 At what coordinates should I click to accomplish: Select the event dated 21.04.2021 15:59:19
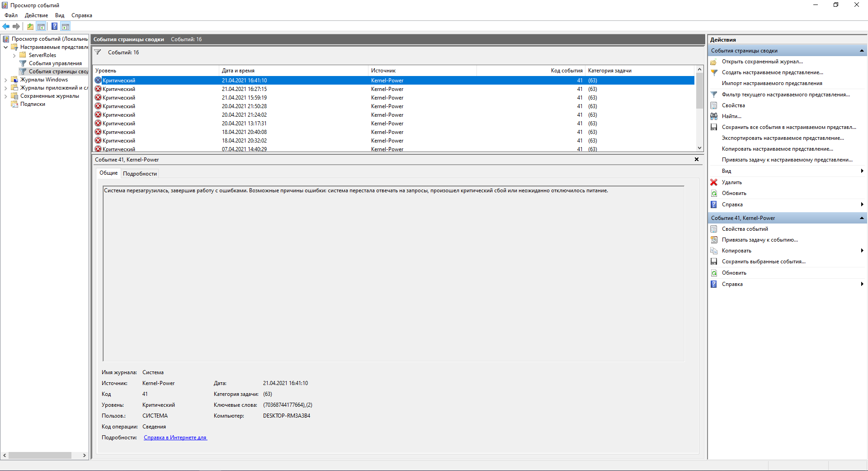[x=393, y=98]
